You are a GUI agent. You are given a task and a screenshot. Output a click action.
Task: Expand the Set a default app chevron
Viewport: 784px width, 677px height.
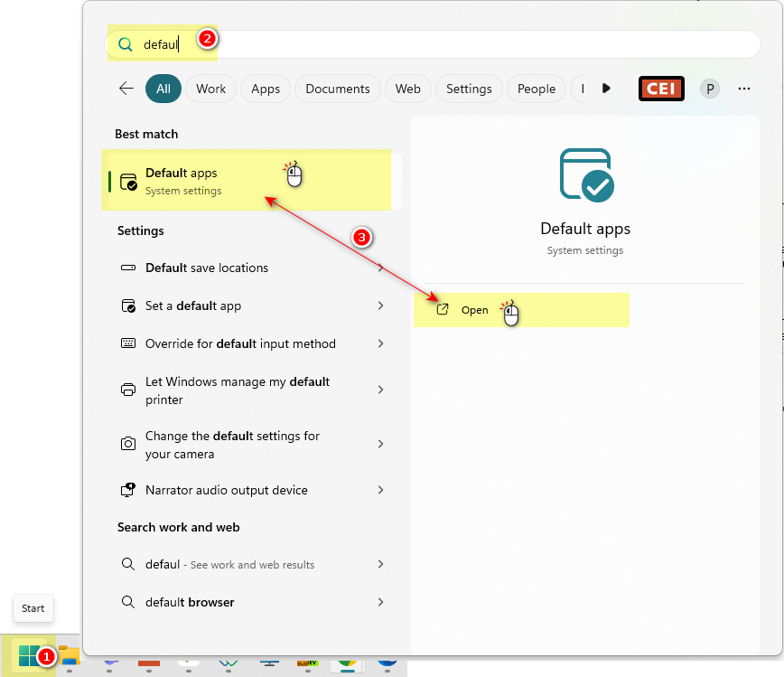(380, 306)
